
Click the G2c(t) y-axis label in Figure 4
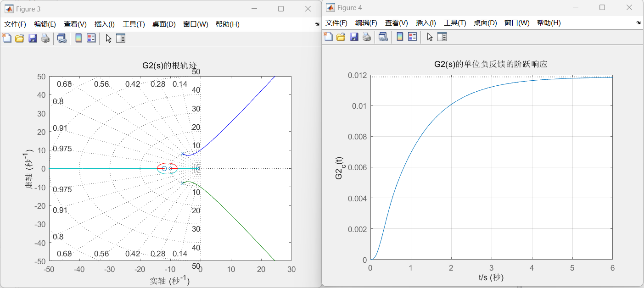(x=340, y=168)
